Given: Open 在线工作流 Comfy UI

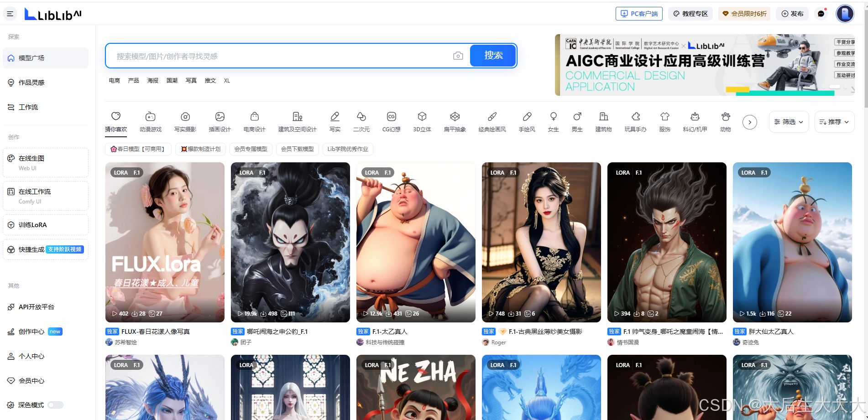Looking at the screenshot, I should pos(46,196).
